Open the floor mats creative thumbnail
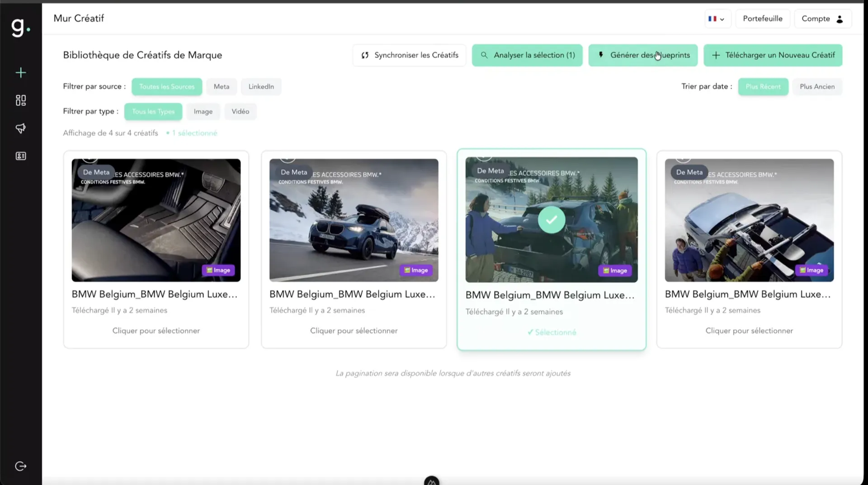The width and height of the screenshot is (868, 485). pos(156,220)
